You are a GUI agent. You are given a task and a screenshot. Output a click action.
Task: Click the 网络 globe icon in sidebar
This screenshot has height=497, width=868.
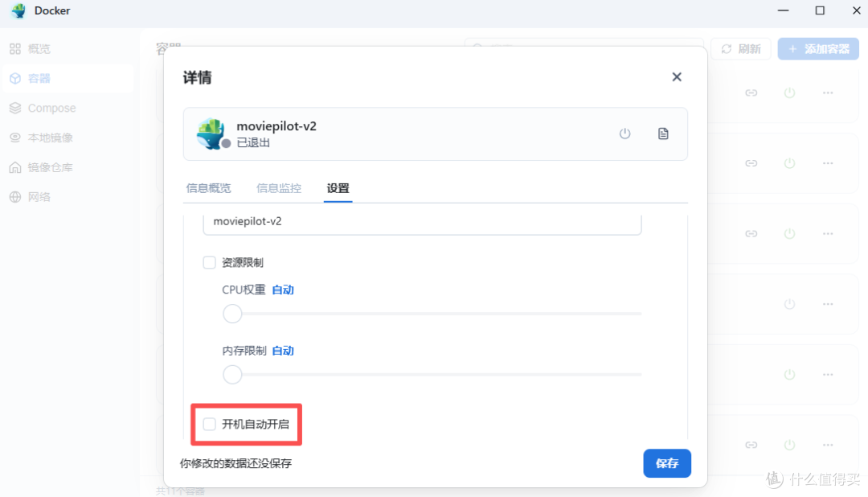[15, 197]
